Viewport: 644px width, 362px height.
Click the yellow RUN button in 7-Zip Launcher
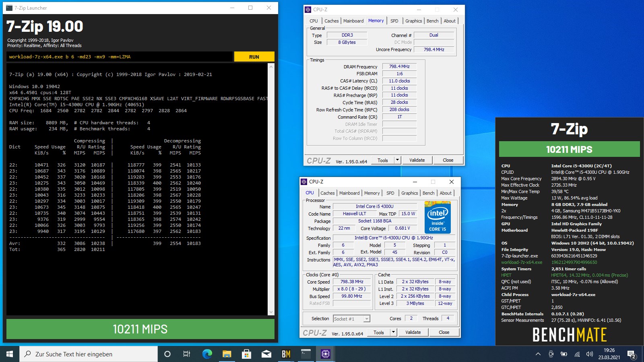(x=254, y=57)
